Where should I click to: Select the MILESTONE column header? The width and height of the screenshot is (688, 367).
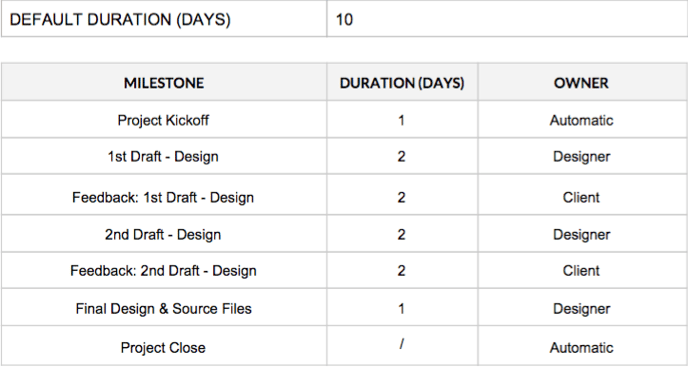click(x=164, y=83)
